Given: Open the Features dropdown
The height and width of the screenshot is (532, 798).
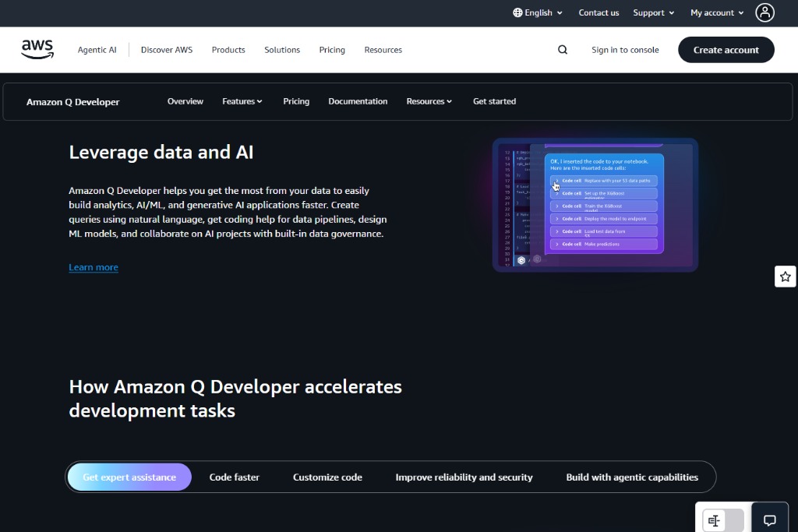Looking at the screenshot, I should point(242,101).
